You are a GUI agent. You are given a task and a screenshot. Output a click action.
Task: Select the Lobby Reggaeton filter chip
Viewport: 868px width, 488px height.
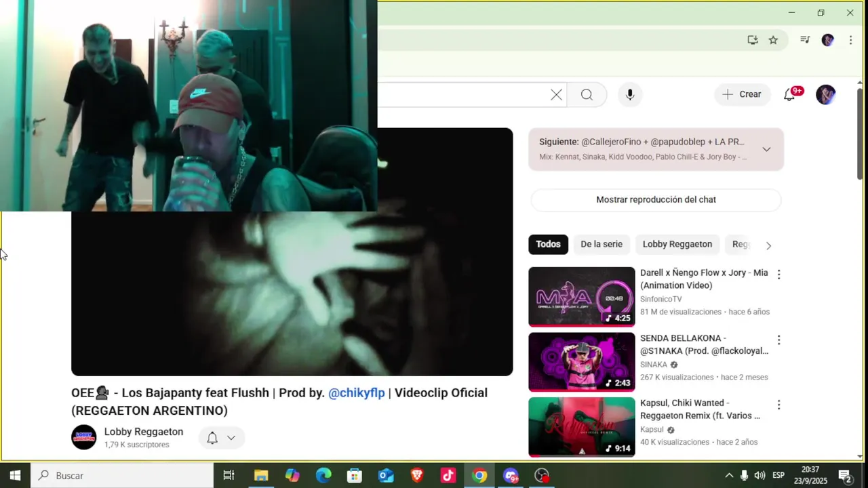[x=677, y=244]
